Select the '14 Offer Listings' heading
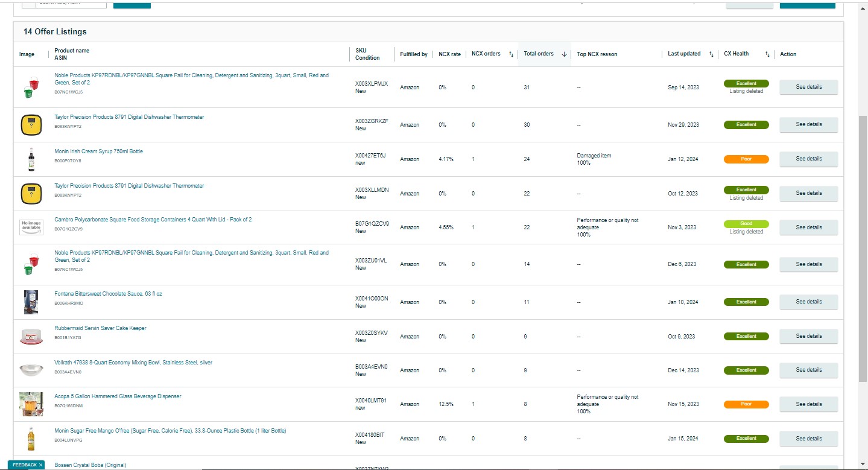868x470 pixels. [x=55, y=31]
